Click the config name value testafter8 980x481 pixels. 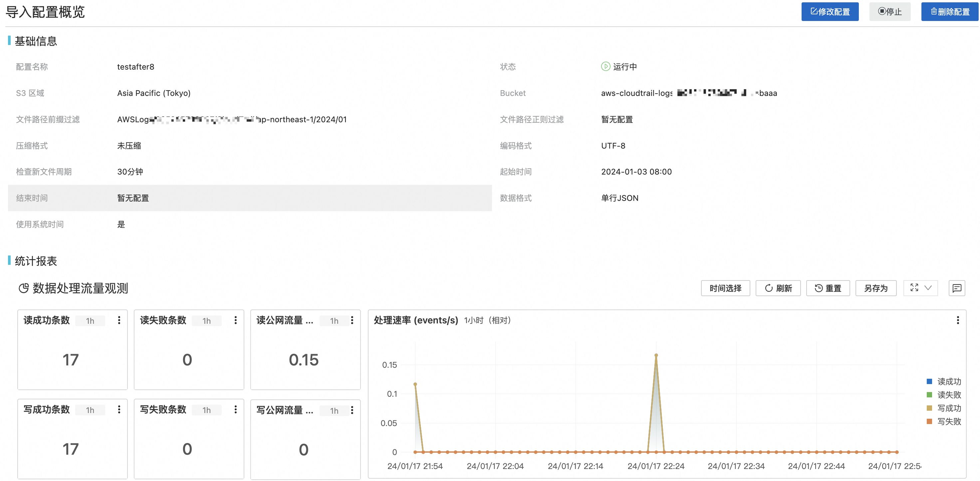(x=136, y=67)
